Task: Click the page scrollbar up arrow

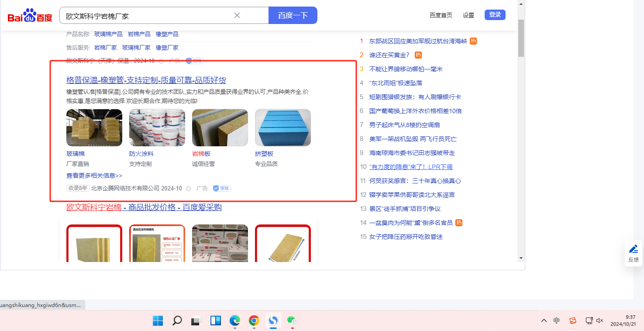Action: (521, 4)
